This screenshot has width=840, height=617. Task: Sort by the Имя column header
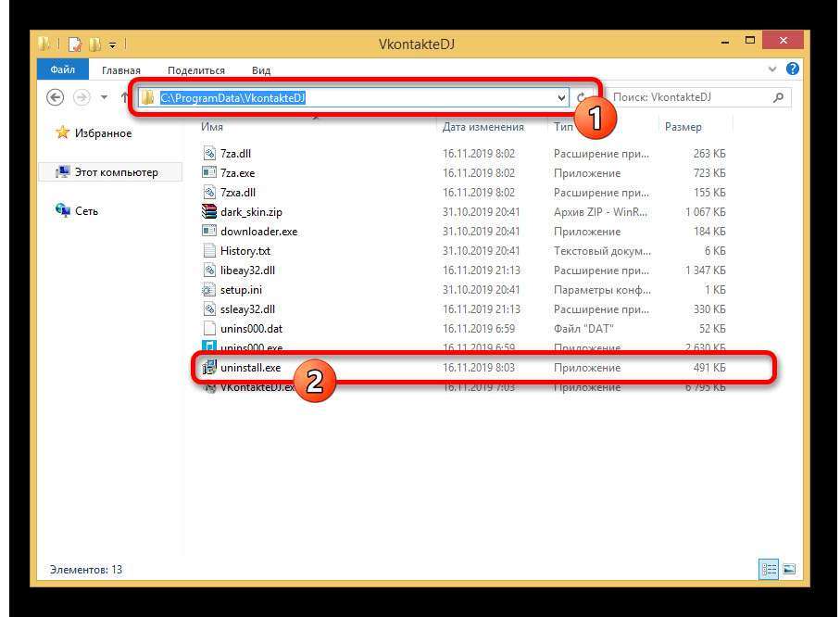(x=211, y=127)
